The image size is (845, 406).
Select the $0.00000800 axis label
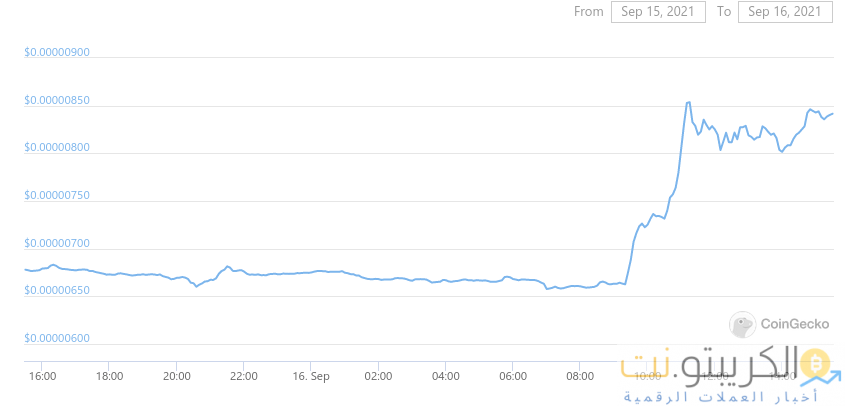57,148
